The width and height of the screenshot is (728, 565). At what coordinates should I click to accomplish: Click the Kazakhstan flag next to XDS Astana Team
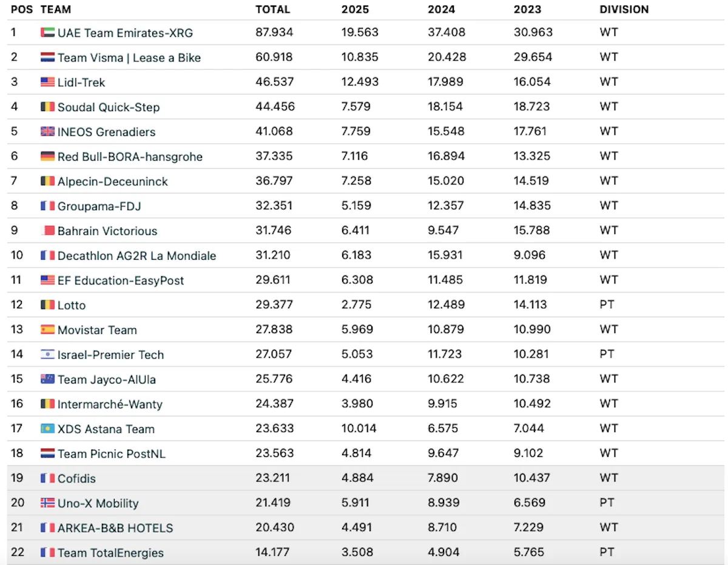pyautogui.click(x=47, y=428)
